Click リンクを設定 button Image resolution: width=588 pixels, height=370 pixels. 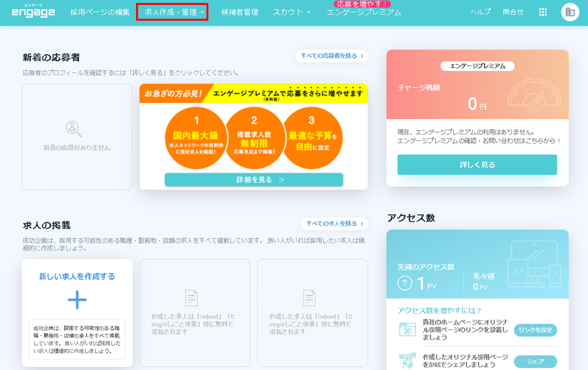535,330
